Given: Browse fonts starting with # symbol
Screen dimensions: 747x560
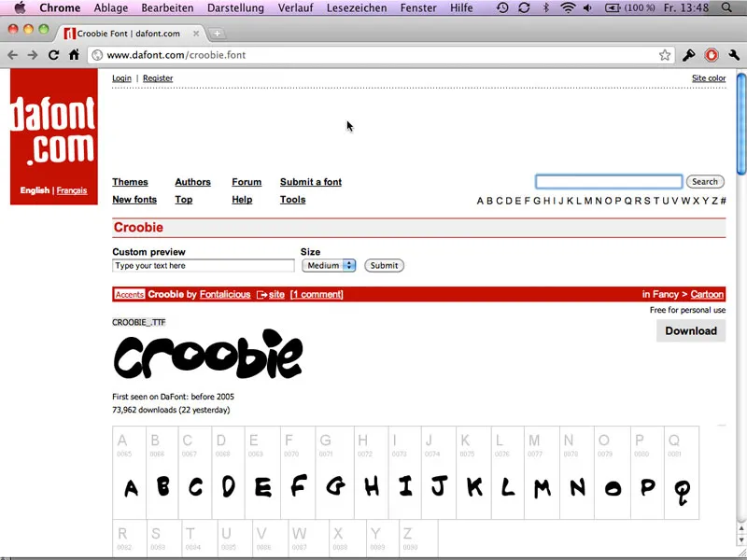Looking at the screenshot, I should (x=723, y=201).
